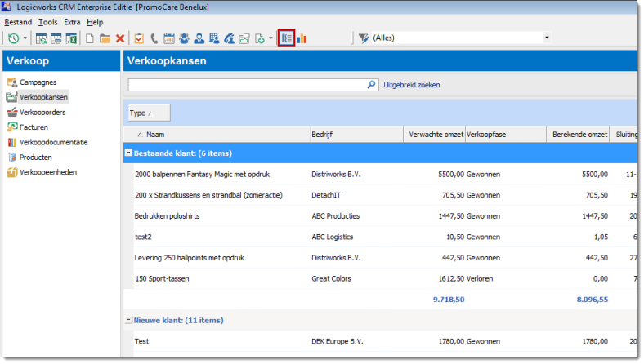
Task: Open selected item via folder icon
Action: (x=105, y=38)
